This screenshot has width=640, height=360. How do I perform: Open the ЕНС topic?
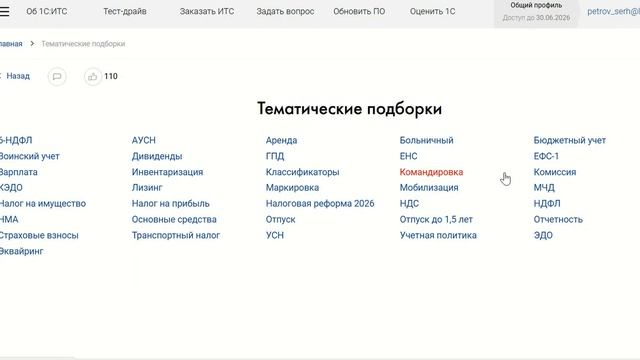tap(409, 156)
